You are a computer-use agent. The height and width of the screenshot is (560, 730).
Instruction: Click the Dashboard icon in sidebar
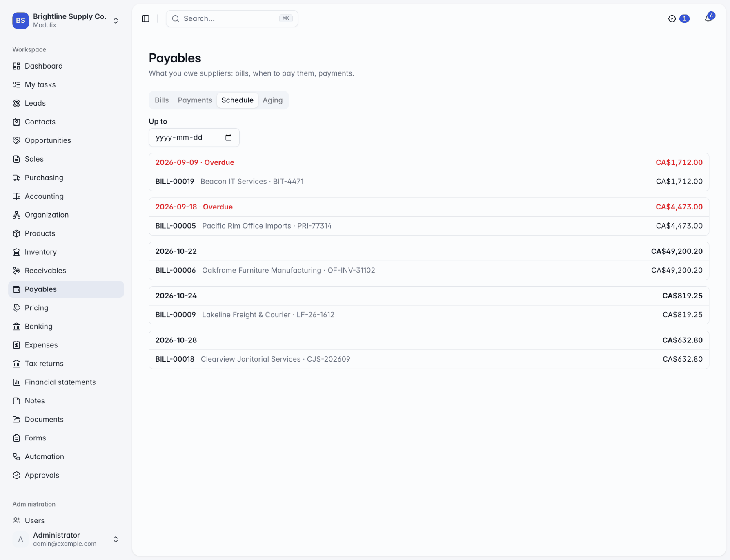coord(16,66)
